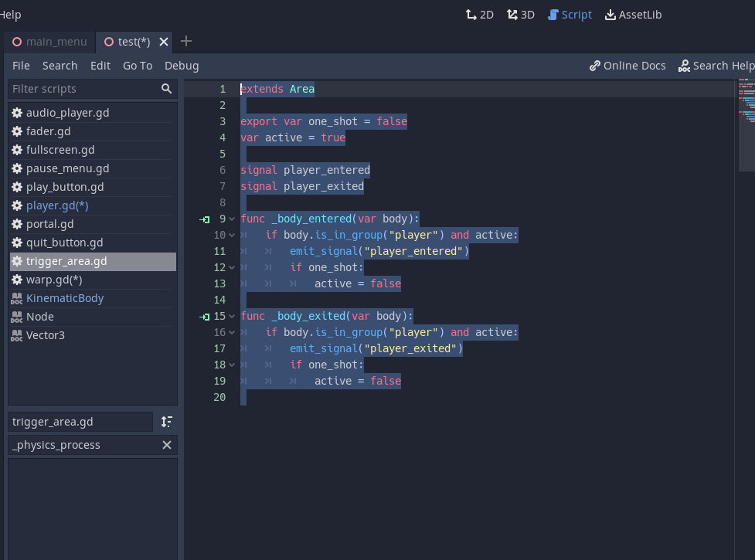Click the search magnifier in Filter scripts
755x560 pixels.
(x=166, y=89)
